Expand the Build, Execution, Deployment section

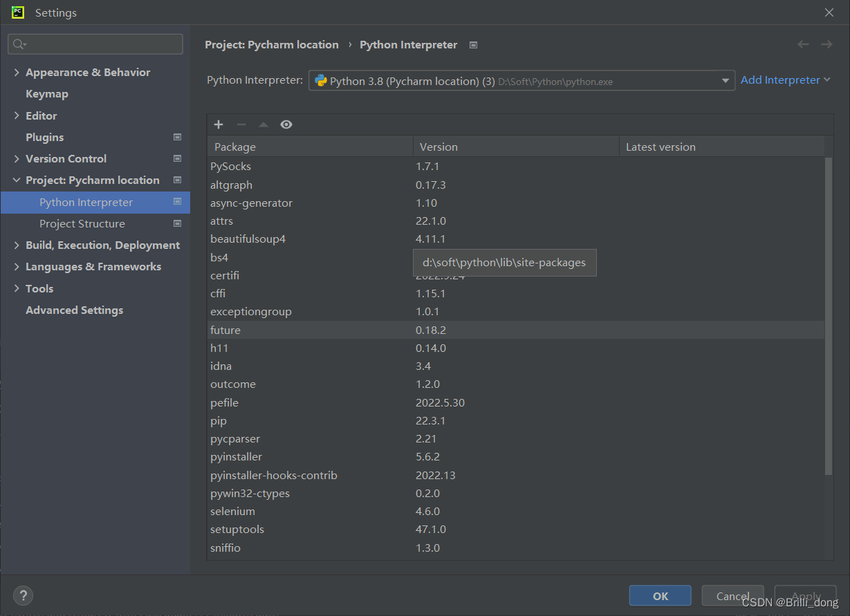17,245
